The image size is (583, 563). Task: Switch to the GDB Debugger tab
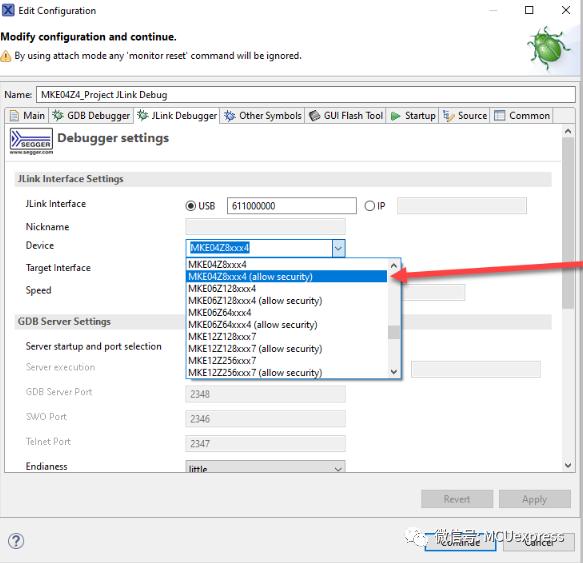91,116
